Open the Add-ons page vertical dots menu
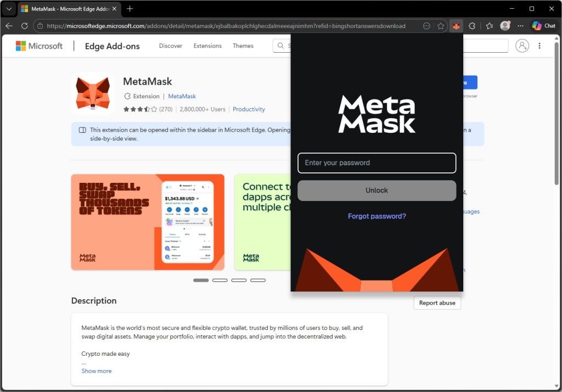The height and width of the screenshot is (392, 562). pyautogui.click(x=539, y=46)
